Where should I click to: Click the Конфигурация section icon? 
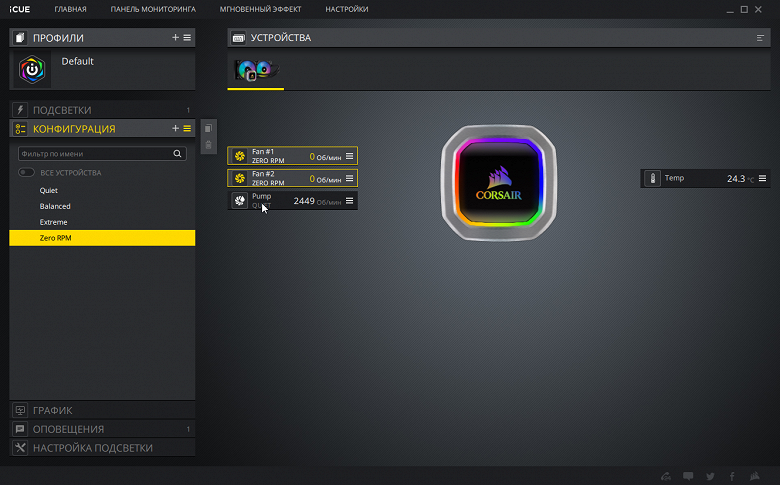click(20, 129)
